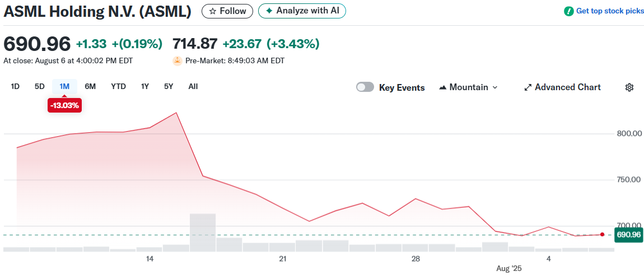This screenshot has width=644, height=275.
Task: Follow the ASML stock
Action: (227, 11)
